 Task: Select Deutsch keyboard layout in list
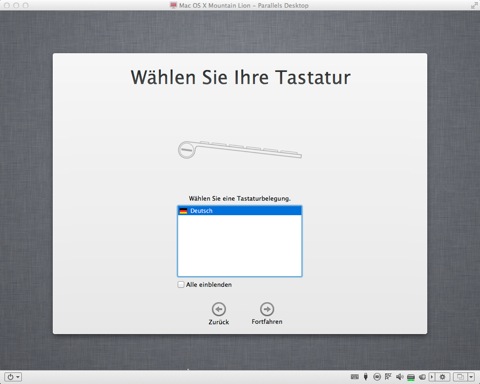click(x=240, y=211)
